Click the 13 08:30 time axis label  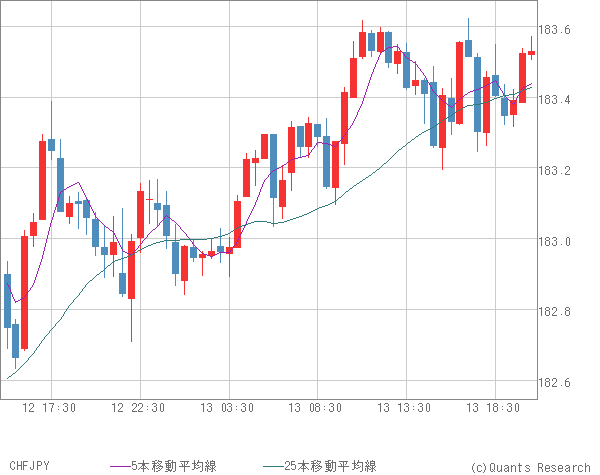coord(315,408)
